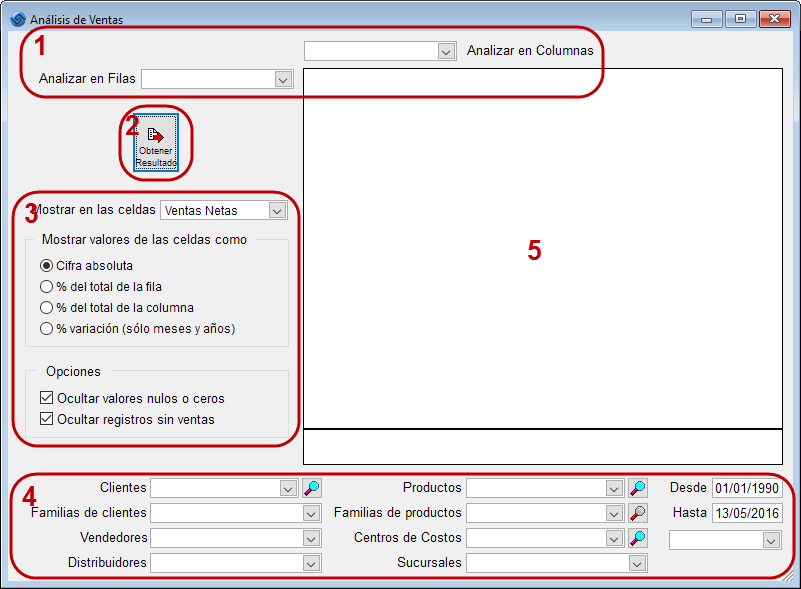Click the Obtener Resultado button
The height and width of the screenshot is (589, 801).
[x=156, y=143]
